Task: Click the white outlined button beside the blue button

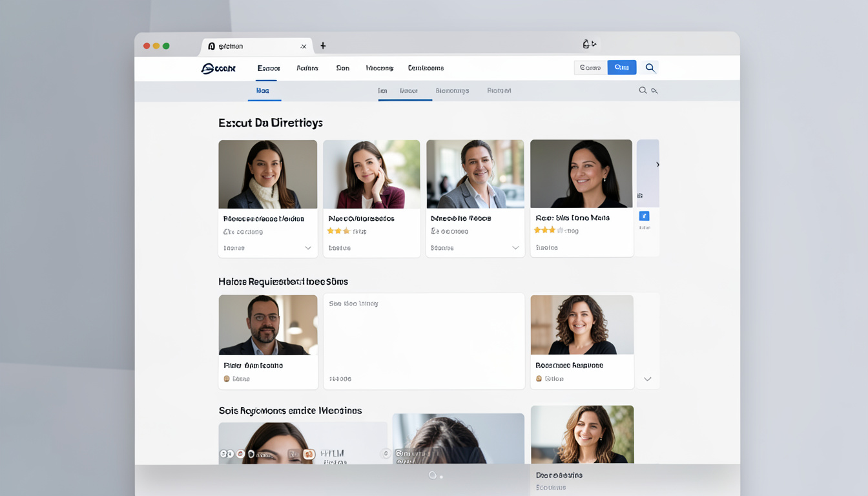Action: point(590,67)
